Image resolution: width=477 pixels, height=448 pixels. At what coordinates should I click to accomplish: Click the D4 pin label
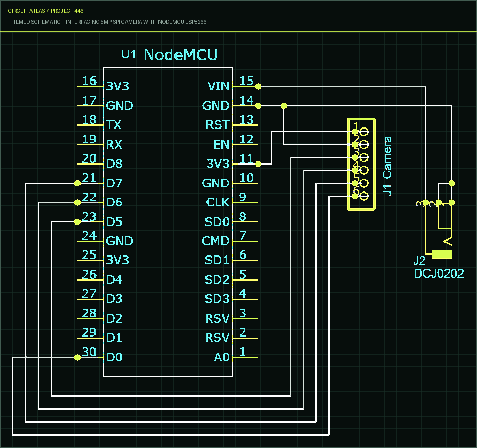point(115,280)
